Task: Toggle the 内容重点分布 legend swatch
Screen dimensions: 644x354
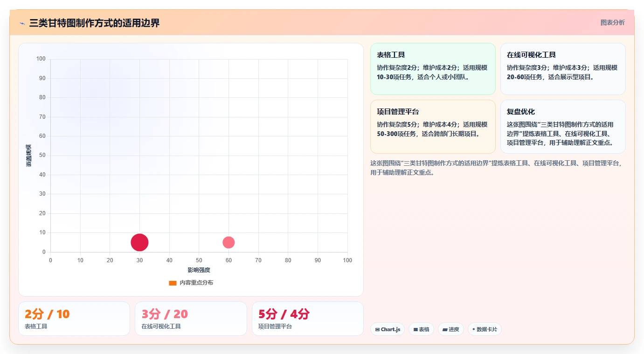Action: (x=173, y=283)
